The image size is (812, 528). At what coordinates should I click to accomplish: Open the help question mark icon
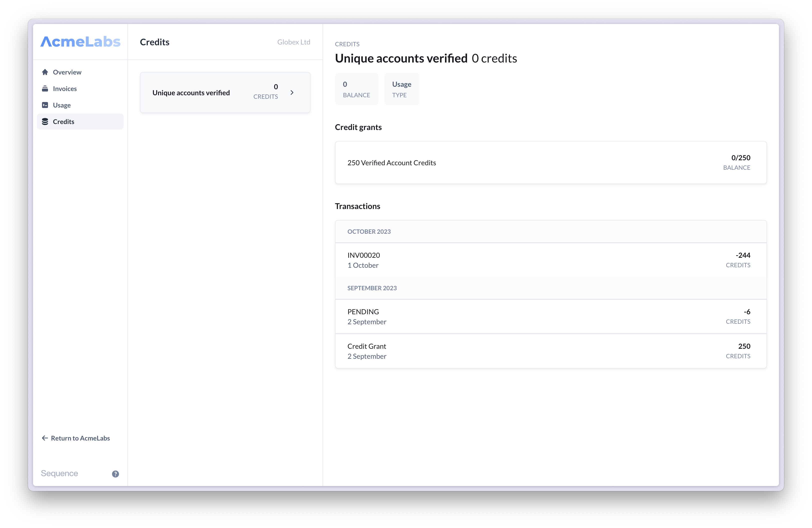point(115,474)
